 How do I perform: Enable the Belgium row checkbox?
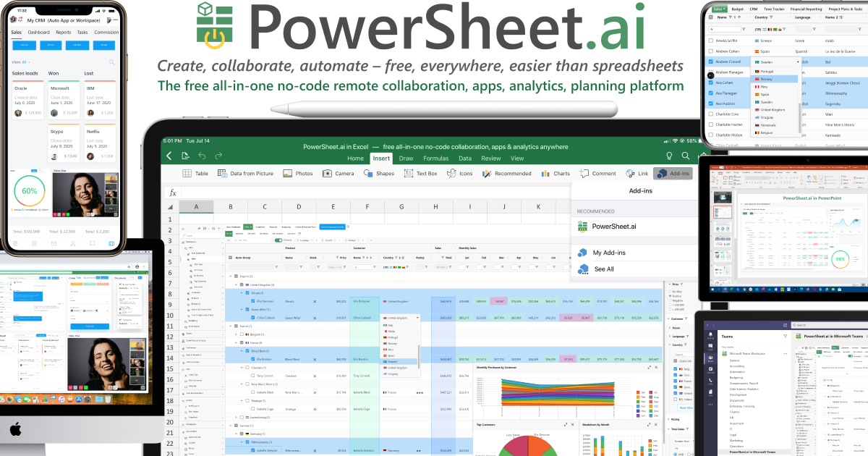pos(242,334)
